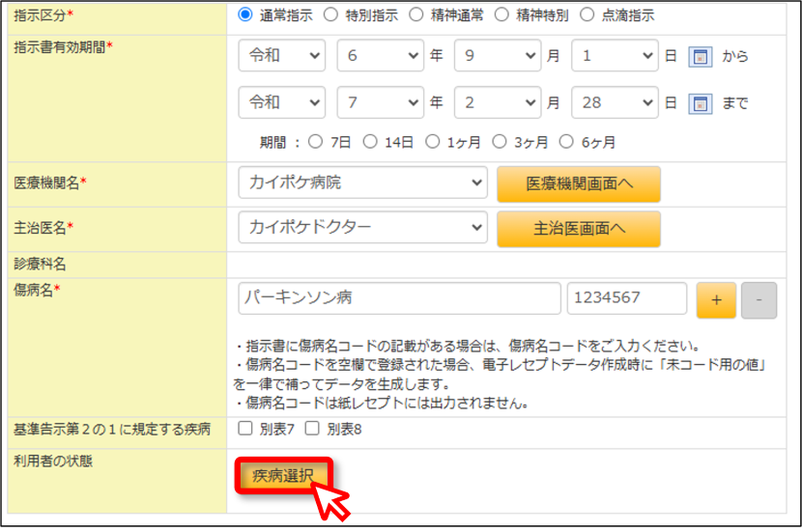Click the 疾病選択 button
This screenshot has width=802, height=532.
pyautogui.click(x=283, y=476)
